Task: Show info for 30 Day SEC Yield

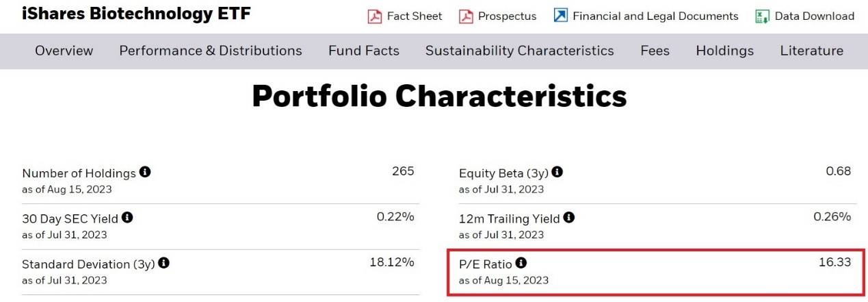Action: coord(127,218)
